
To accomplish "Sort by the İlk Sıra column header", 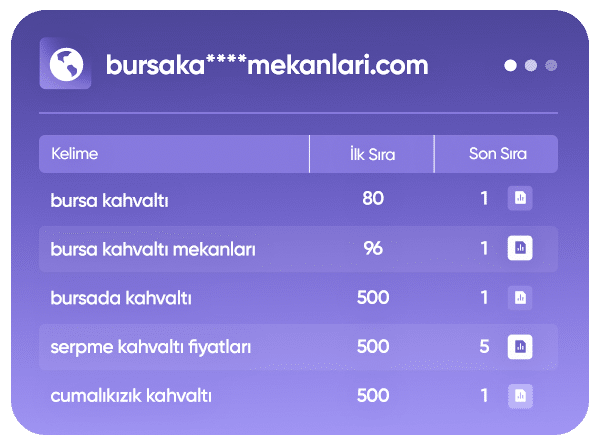I will coord(372,154).
